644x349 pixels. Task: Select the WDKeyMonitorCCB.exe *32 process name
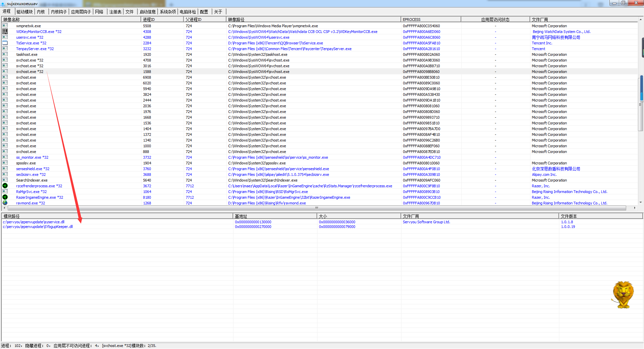[x=39, y=32]
